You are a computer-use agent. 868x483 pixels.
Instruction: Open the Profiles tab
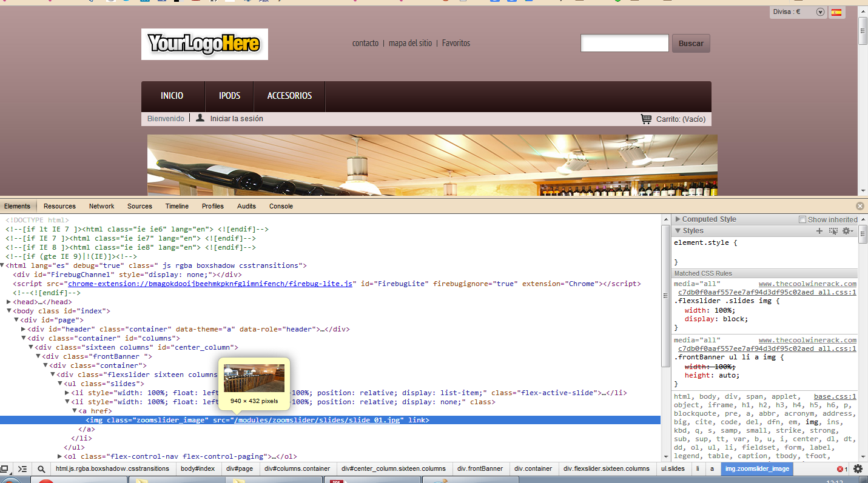click(x=213, y=206)
